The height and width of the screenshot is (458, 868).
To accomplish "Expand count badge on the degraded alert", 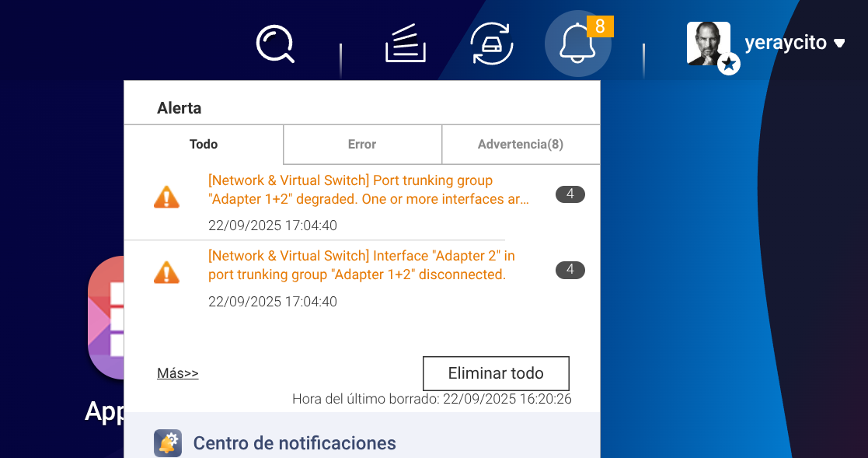I will tap(570, 194).
